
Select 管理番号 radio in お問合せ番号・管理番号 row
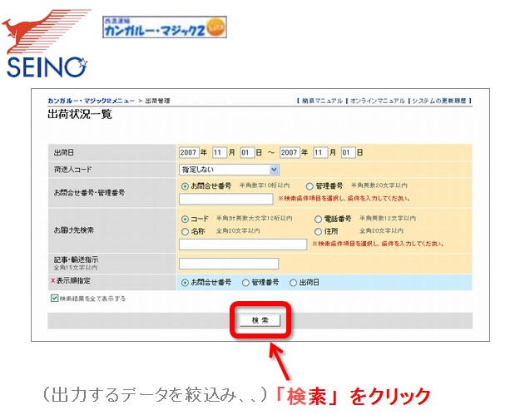[x=310, y=186]
